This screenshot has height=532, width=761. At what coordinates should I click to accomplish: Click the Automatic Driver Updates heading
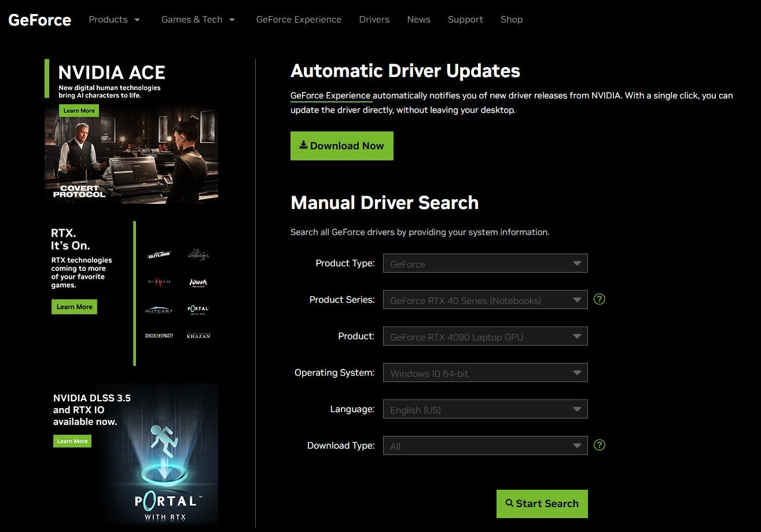click(x=405, y=71)
